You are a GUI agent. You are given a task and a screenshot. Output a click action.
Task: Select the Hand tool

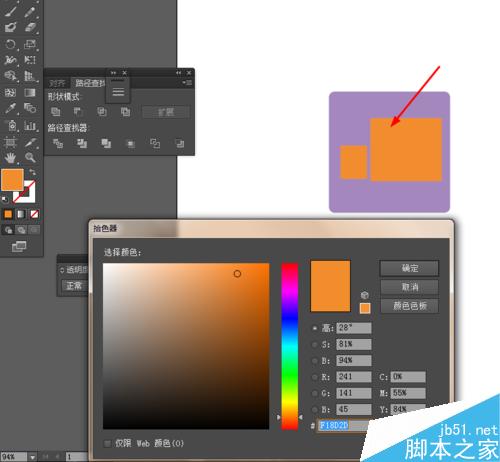tap(11, 158)
